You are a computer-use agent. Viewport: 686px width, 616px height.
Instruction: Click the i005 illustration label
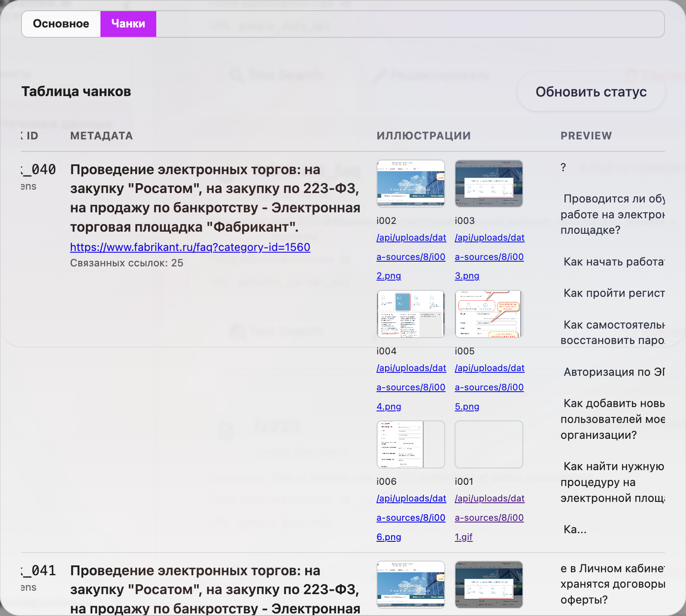coord(464,351)
